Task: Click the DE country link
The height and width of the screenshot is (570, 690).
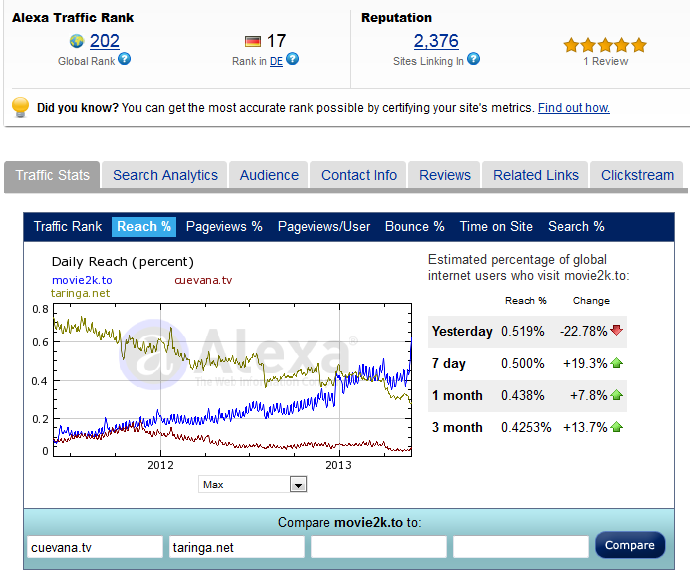Action: click(x=276, y=62)
